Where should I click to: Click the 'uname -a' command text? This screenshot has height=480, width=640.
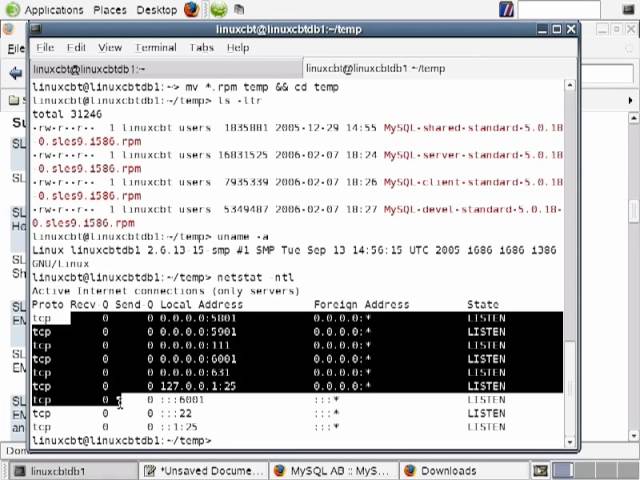[243, 237]
